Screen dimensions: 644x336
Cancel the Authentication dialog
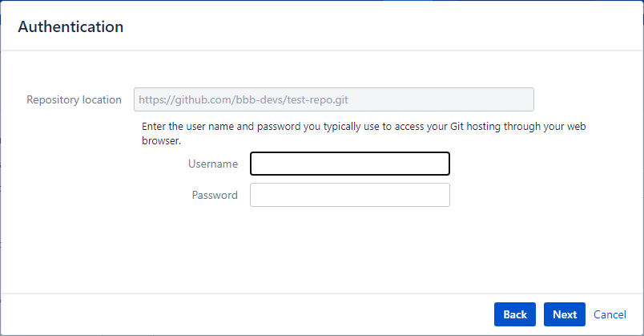tap(610, 314)
